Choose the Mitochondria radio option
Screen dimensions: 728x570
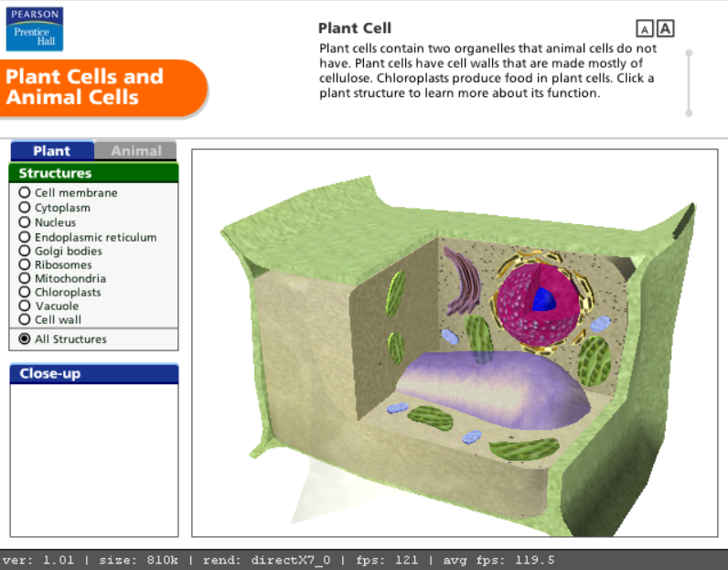25,278
